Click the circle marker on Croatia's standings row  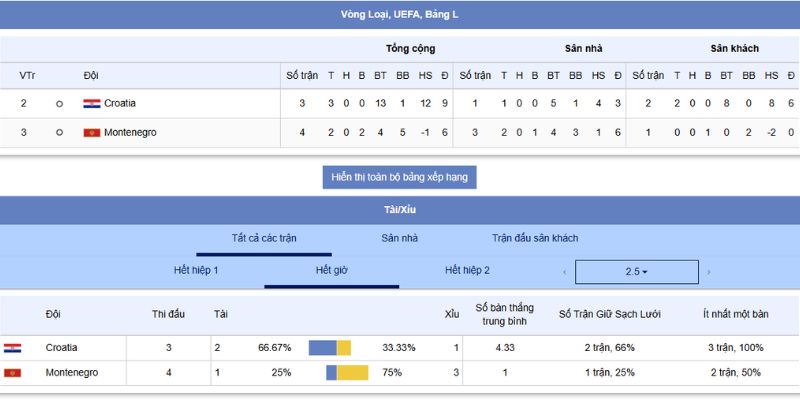(59, 103)
